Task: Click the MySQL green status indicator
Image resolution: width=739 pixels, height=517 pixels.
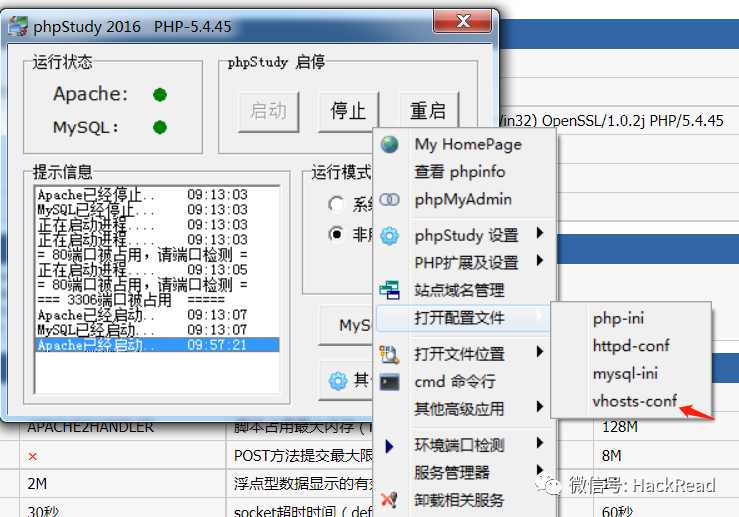Action: point(160,127)
